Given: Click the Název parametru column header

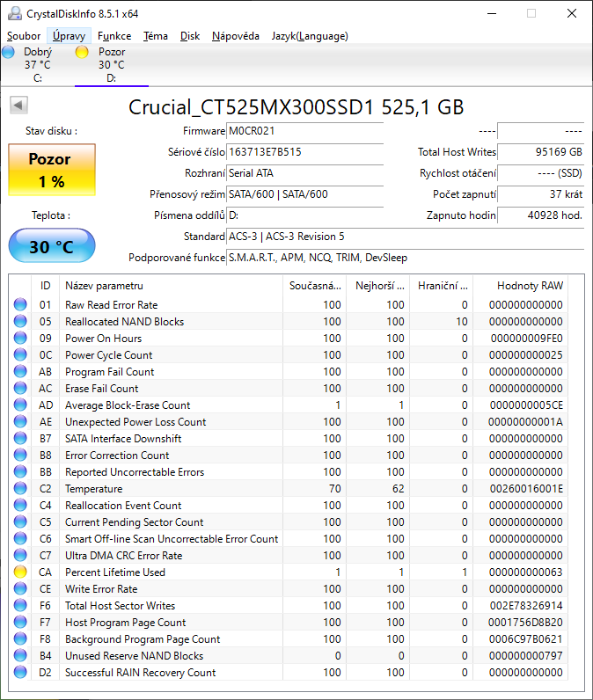Looking at the screenshot, I should click(x=171, y=286).
